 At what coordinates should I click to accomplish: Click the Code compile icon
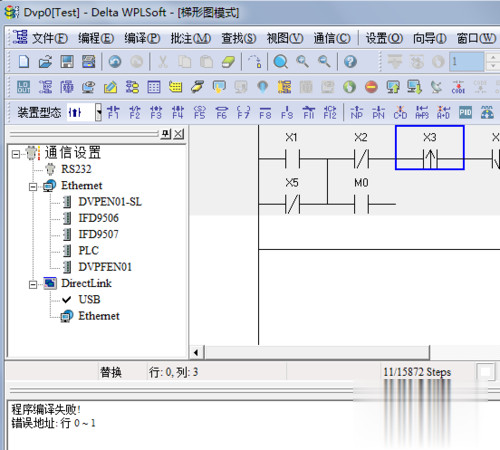(458, 87)
